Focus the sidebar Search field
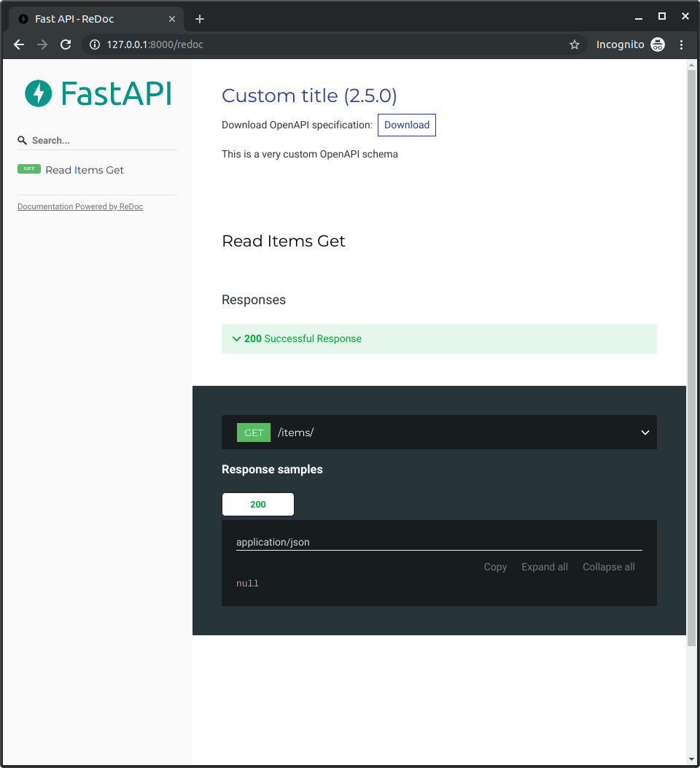 pyautogui.click(x=102, y=140)
